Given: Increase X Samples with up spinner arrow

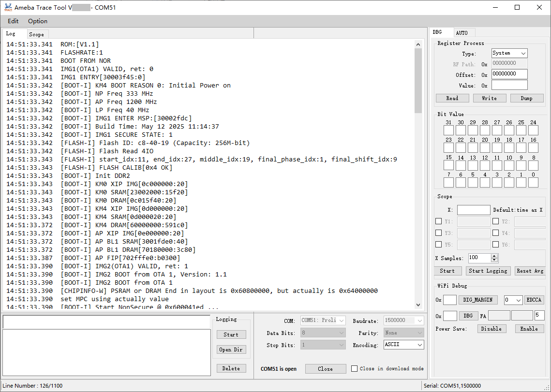Looking at the screenshot, I should point(494,256).
